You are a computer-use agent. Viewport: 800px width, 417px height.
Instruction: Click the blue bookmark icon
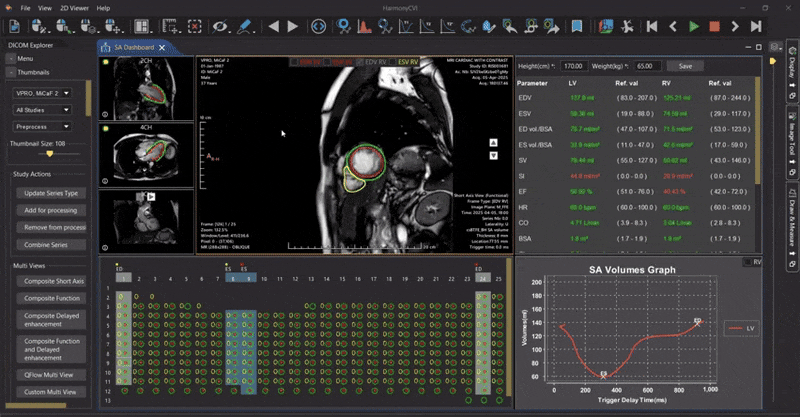[x=577, y=26]
